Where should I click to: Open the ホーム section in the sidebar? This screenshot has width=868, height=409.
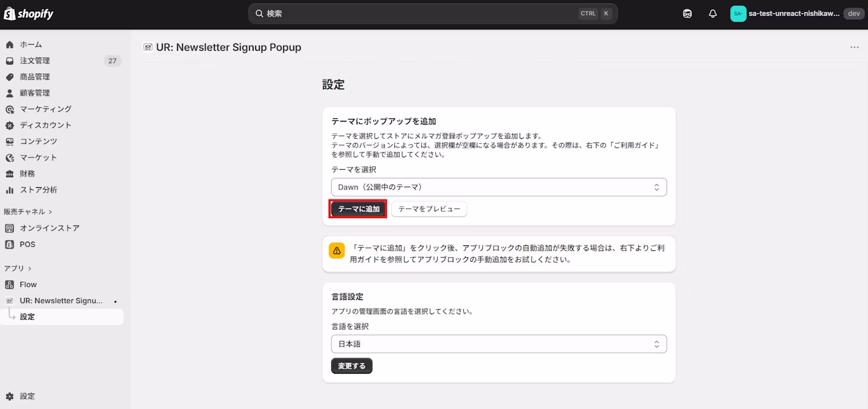pyautogui.click(x=27, y=44)
